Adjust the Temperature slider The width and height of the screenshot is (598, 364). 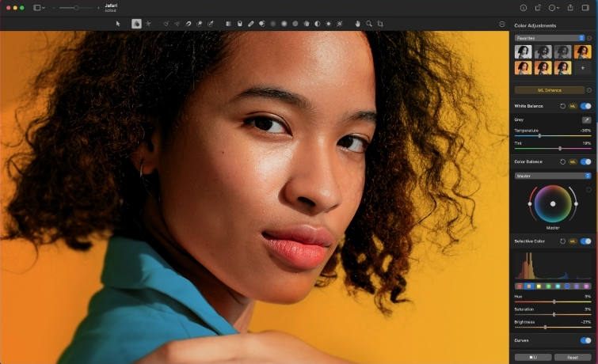coord(553,135)
